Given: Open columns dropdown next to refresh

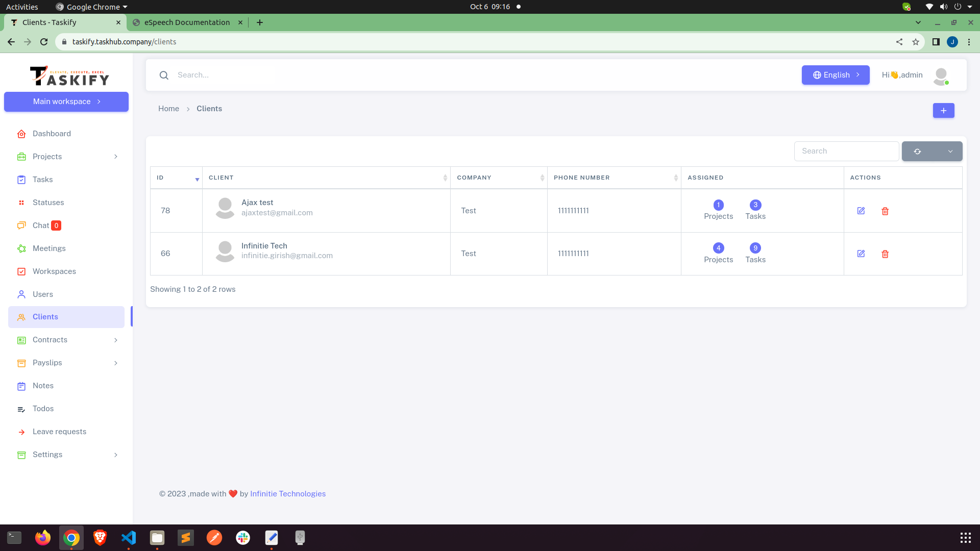Looking at the screenshot, I should pyautogui.click(x=950, y=152).
